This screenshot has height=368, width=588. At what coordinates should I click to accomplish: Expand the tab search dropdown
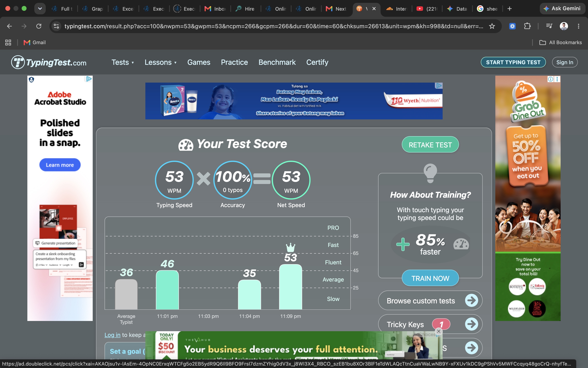pyautogui.click(x=40, y=9)
